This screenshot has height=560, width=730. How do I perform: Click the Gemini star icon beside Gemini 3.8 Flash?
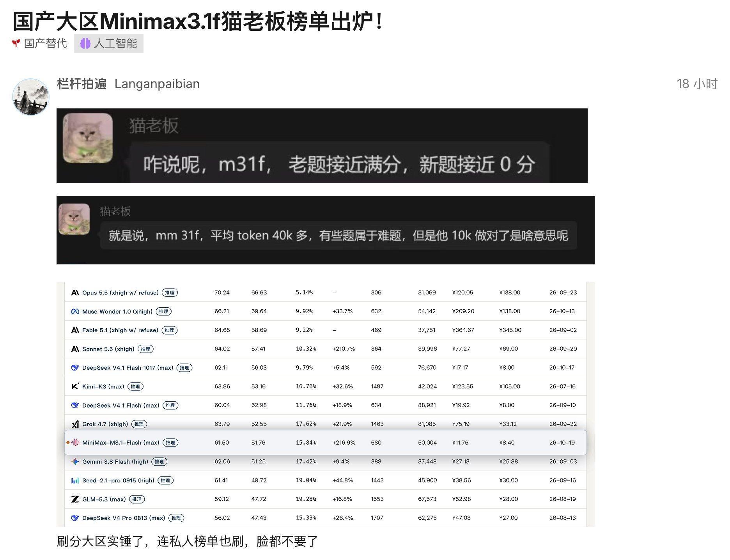pyautogui.click(x=75, y=461)
